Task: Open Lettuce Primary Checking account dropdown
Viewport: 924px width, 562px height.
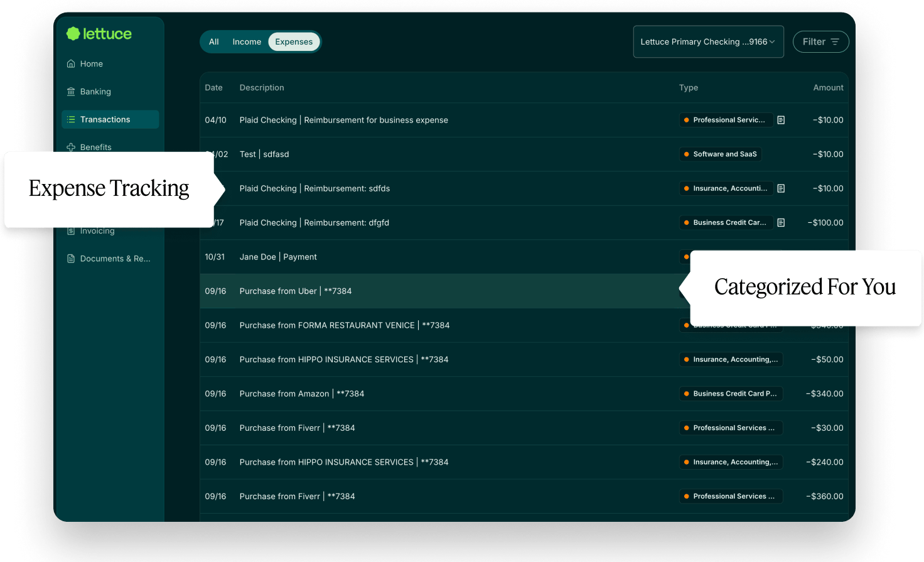Action: [709, 42]
